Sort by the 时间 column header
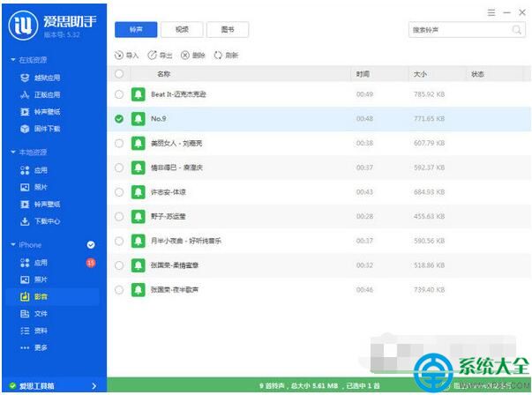 click(x=363, y=74)
